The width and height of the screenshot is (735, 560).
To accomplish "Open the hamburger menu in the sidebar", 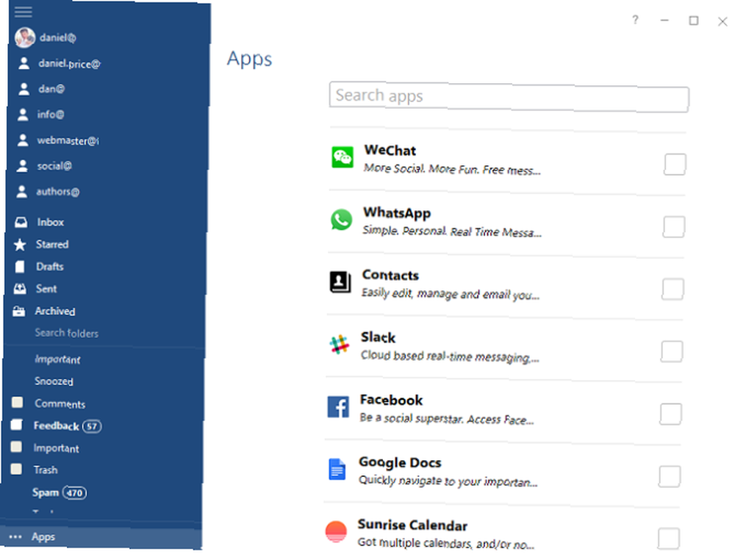I will click(23, 12).
